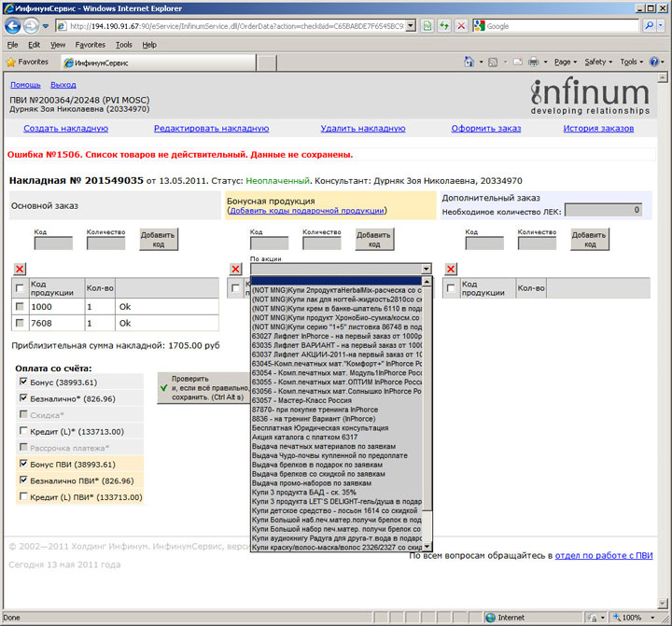
Task: Open the File menu
Action: click(12, 45)
